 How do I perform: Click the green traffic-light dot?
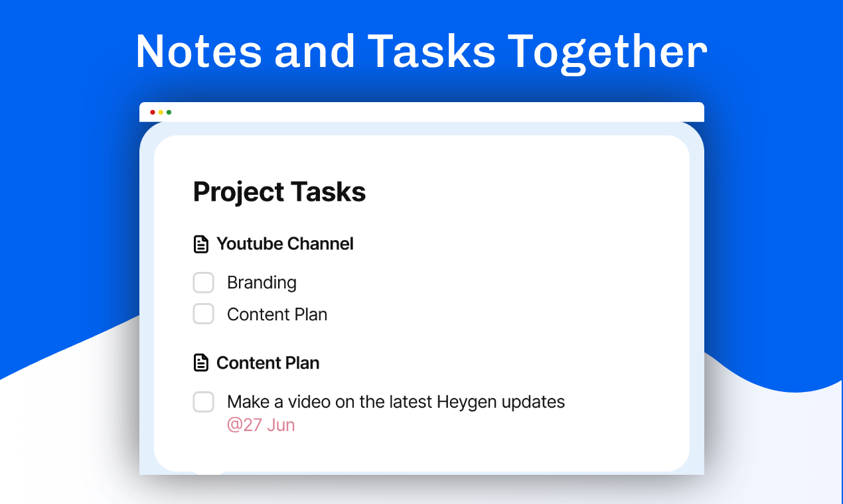click(x=170, y=113)
